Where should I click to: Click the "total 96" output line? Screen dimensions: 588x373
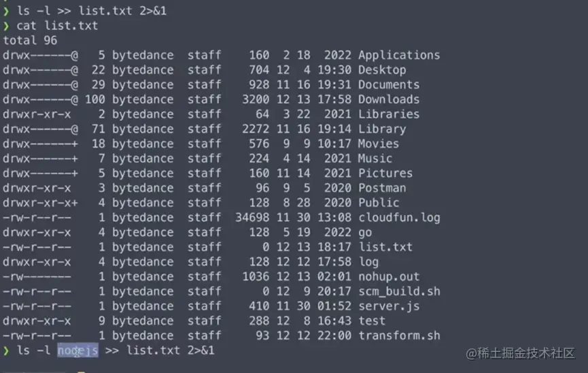(30, 41)
